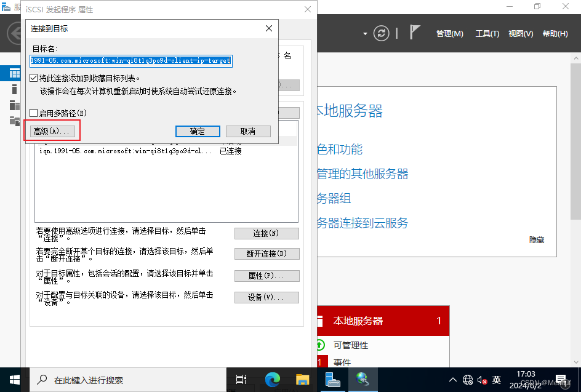This screenshot has width=581, height=392.
Task: Open the notifications flag icon
Action: (x=415, y=32)
